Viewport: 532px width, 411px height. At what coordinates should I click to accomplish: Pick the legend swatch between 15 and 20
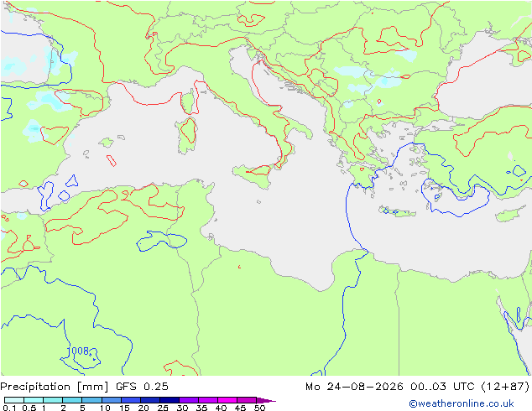130,400
